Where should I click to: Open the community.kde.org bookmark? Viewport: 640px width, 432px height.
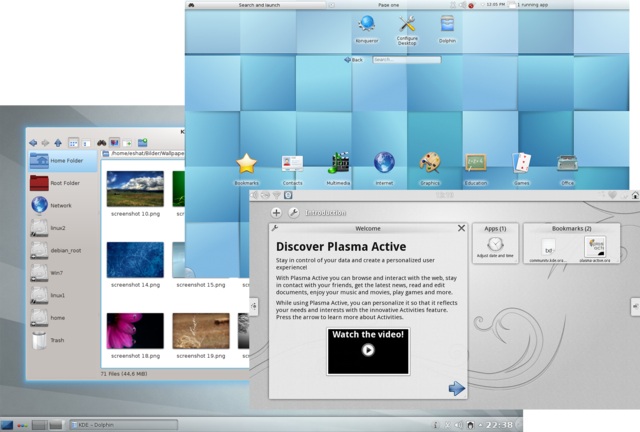click(548, 250)
